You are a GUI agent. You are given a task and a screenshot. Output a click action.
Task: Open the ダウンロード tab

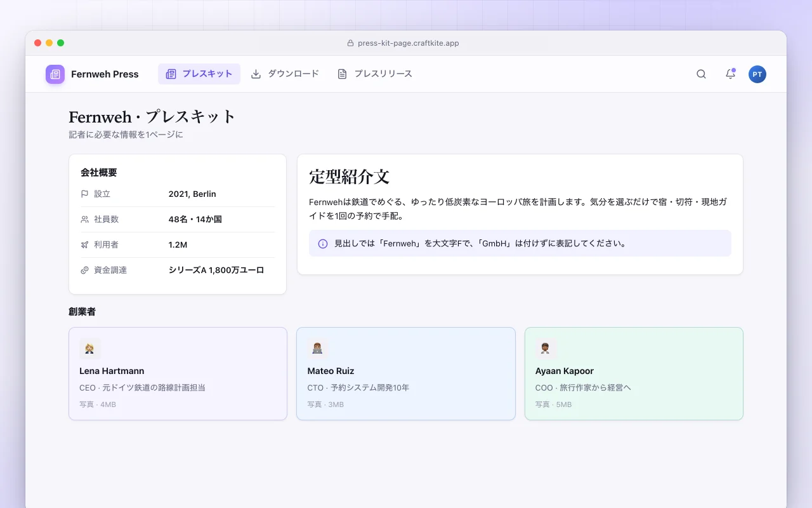click(285, 74)
